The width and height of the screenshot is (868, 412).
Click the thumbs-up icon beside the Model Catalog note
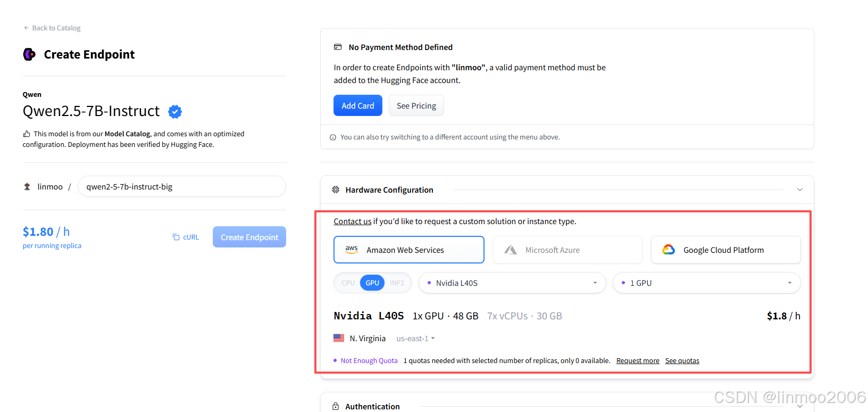(x=27, y=134)
